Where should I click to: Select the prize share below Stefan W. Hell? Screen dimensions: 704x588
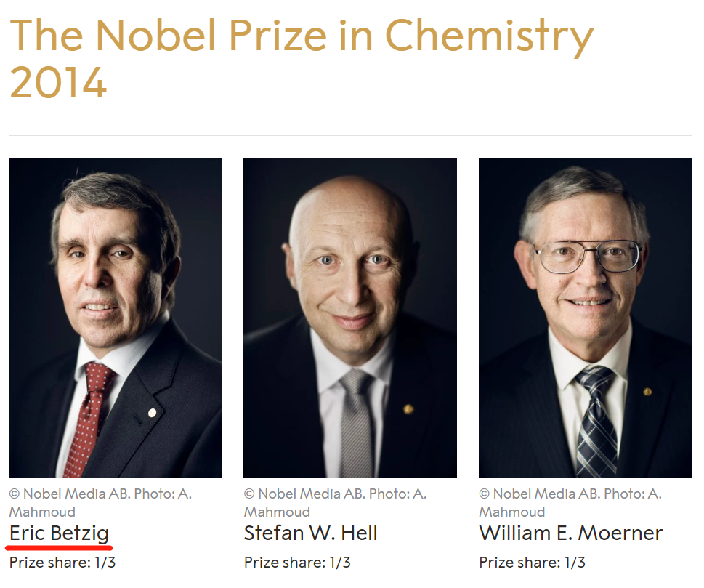point(297,562)
